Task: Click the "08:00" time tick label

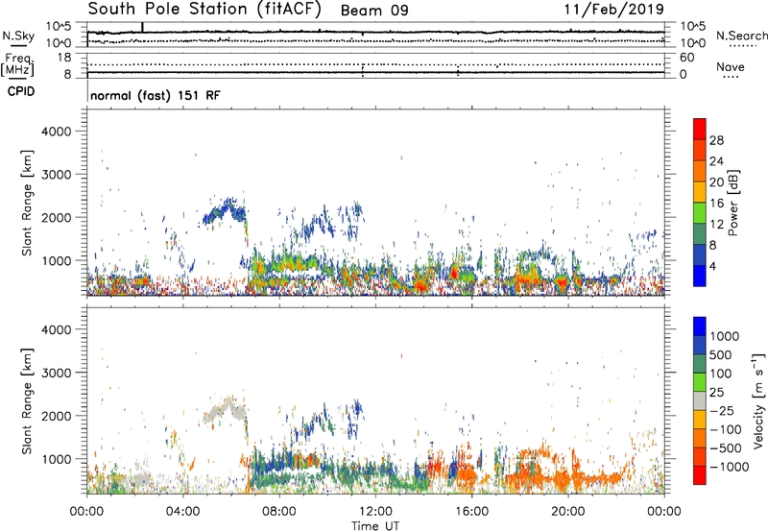Action: coord(279,512)
